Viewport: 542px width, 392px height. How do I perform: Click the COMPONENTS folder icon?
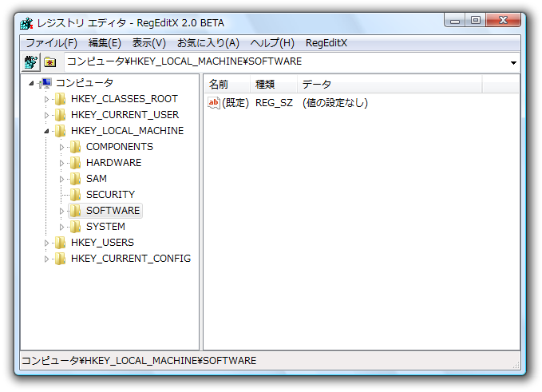(x=75, y=147)
